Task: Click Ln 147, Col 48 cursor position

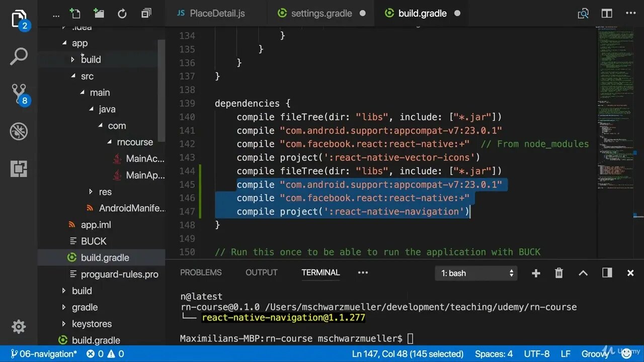Action: (408, 354)
